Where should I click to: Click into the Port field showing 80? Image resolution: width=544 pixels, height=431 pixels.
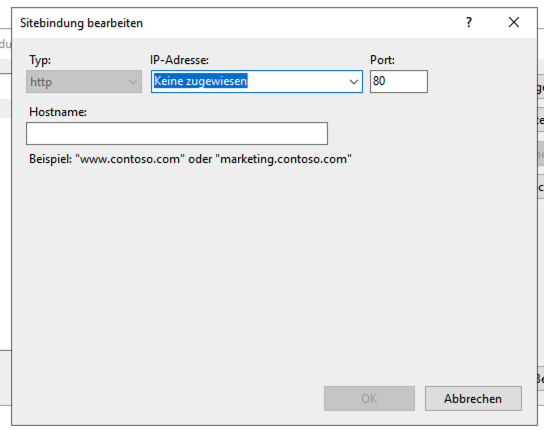click(x=399, y=82)
